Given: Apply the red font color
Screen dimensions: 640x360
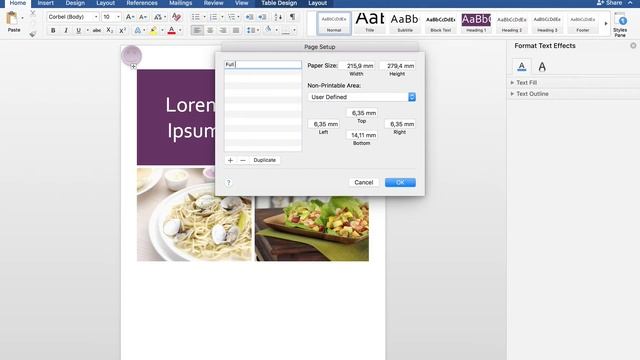Looking at the screenshot, I should tap(171, 30).
